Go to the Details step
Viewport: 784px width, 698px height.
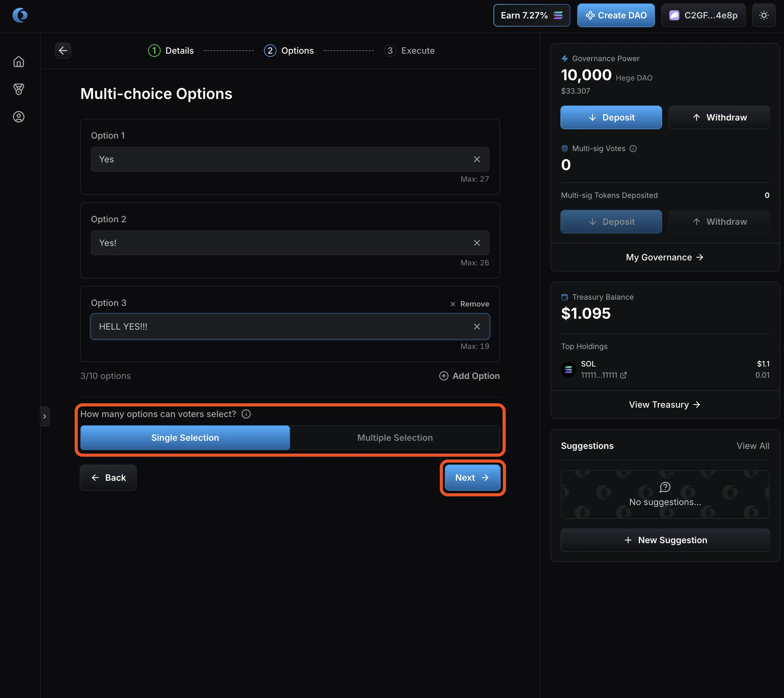[x=171, y=51]
